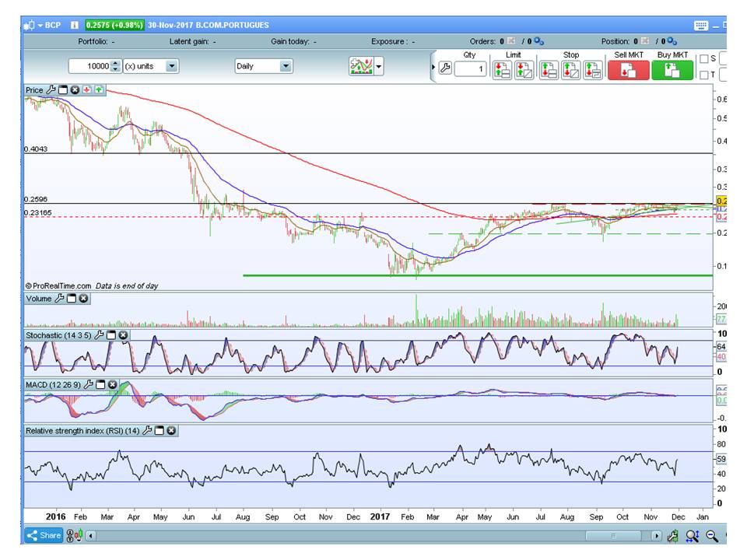
Task: Click the info icon next to BCP
Action: 74,25
